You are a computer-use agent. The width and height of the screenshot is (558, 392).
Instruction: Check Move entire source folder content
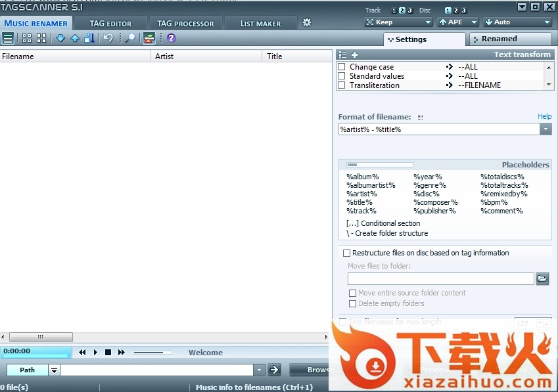point(353,294)
